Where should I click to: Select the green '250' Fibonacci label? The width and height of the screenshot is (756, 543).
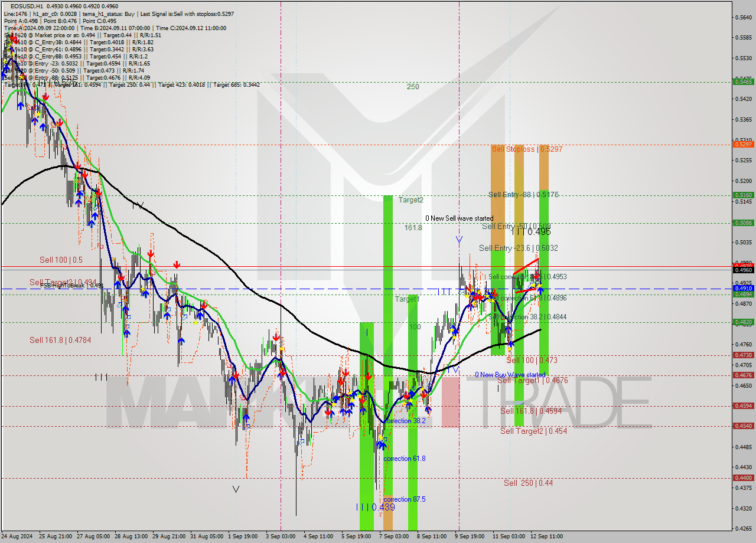[x=413, y=87]
